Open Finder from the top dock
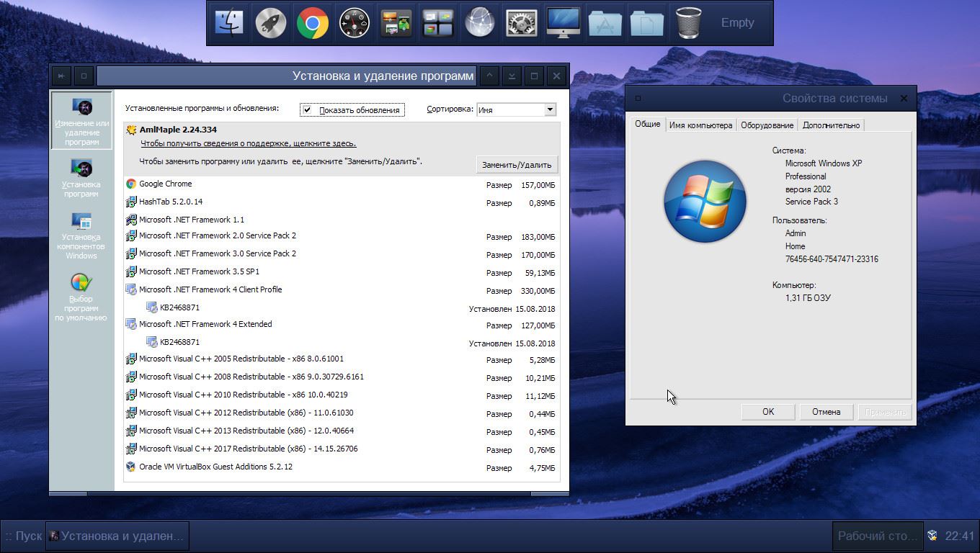The width and height of the screenshot is (980, 553). coord(229,23)
